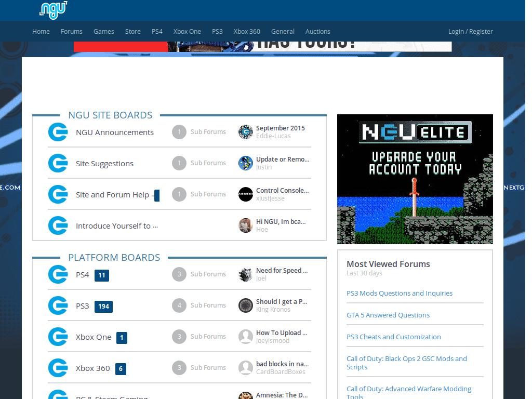The image size is (532, 399).
Task: Click Eddie-Lucas avatar next to September 2015
Action: coord(246,132)
